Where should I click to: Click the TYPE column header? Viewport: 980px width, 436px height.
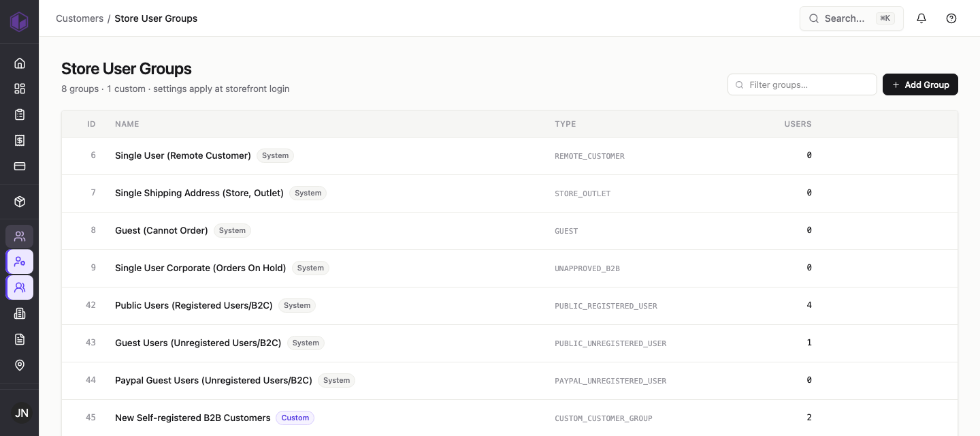pyautogui.click(x=565, y=124)
